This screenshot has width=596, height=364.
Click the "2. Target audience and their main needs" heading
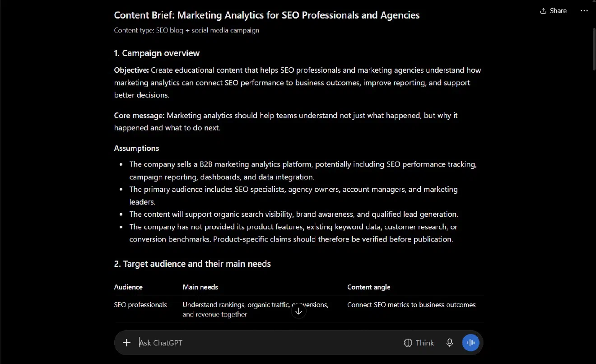pos(192,264)
